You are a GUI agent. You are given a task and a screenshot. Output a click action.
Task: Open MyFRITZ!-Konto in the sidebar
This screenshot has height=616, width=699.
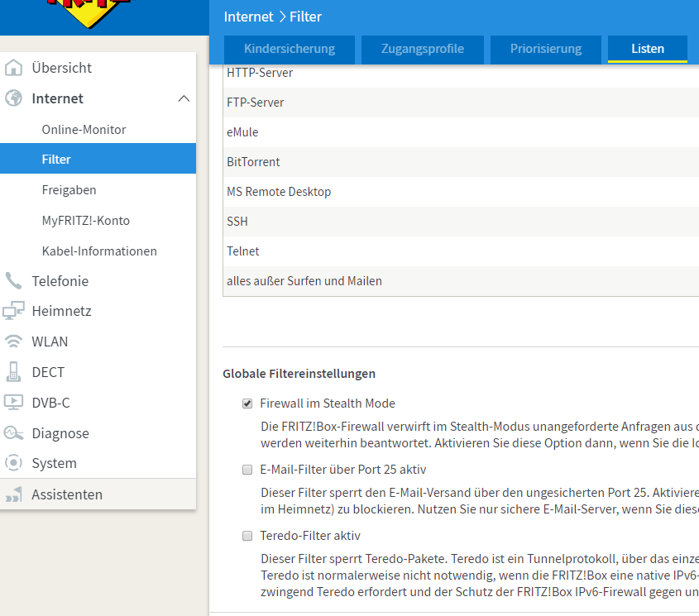(85, 220)
